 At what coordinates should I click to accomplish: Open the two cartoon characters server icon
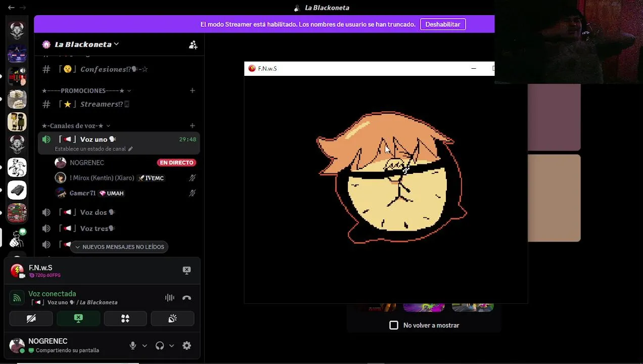pyautogui.click(x=17, y=122)
